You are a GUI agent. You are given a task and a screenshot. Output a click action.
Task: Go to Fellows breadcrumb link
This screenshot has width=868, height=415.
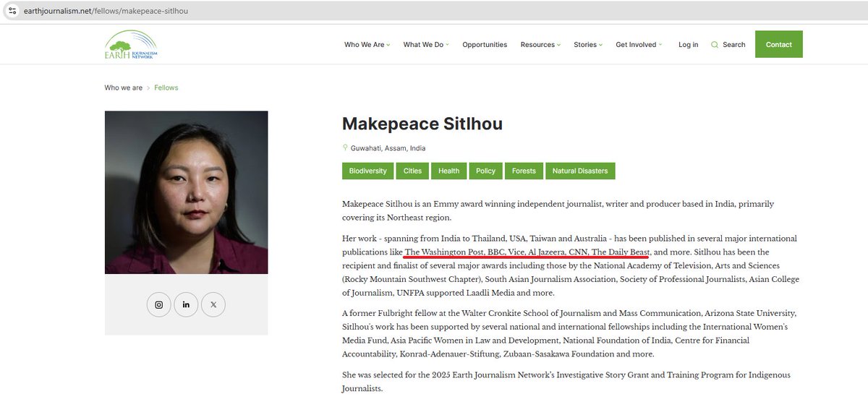(166, 87)
